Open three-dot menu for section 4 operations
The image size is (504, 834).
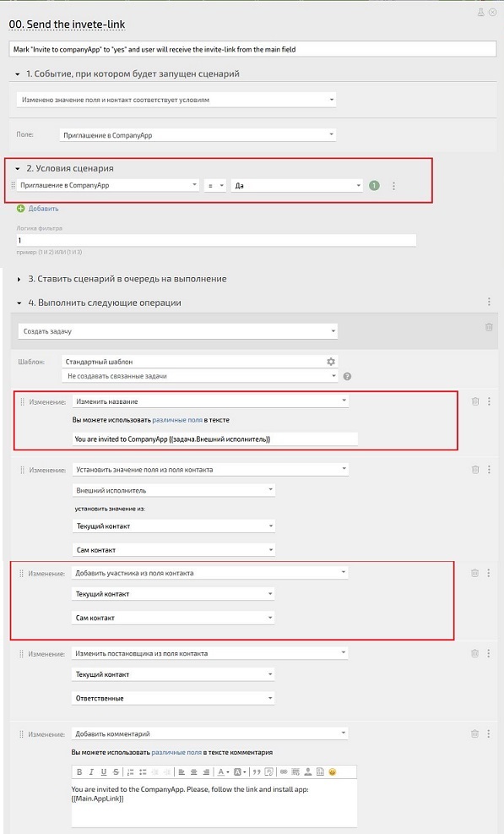point(489,302)
